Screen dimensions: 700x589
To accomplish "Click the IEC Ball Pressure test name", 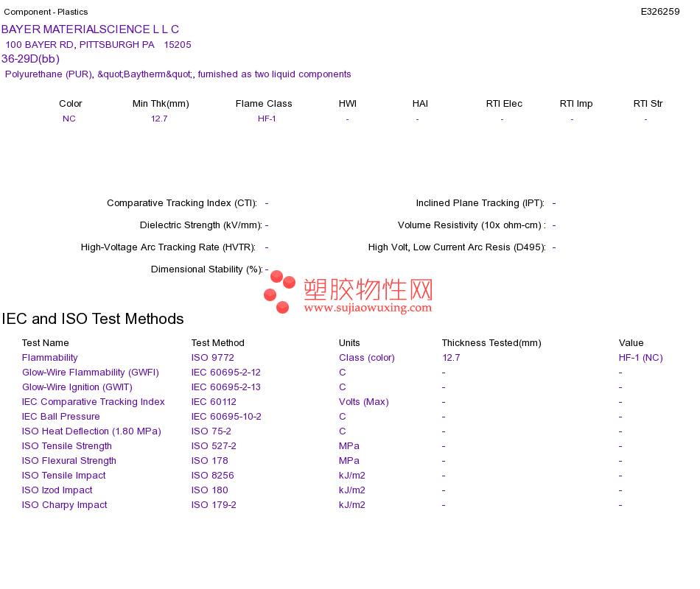I will point(60,417).
